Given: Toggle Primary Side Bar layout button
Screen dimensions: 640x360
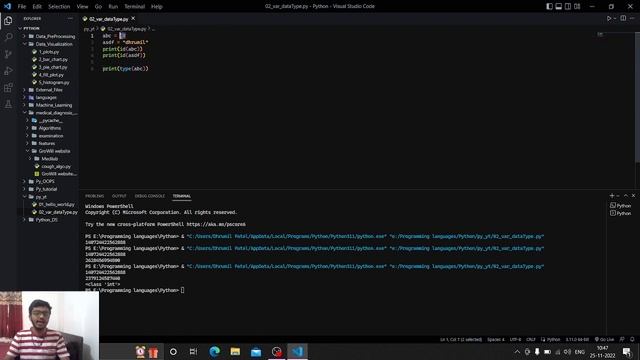Looking at the screenshot, I should tap(549, 6).
